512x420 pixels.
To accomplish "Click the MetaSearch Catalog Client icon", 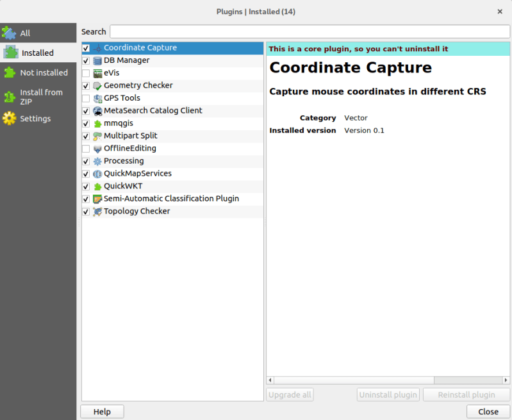I will click(97, 111).
